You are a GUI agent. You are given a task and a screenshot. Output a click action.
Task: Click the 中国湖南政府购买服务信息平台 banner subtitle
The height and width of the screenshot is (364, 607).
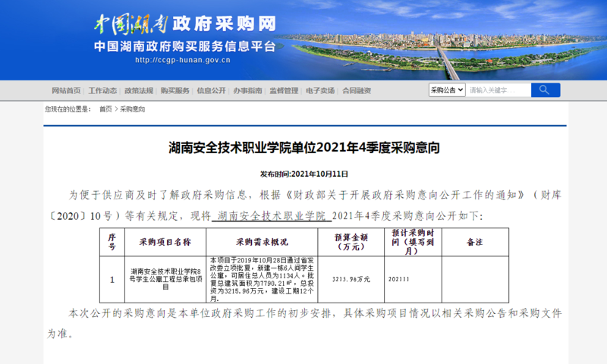(x=184, y=46)
